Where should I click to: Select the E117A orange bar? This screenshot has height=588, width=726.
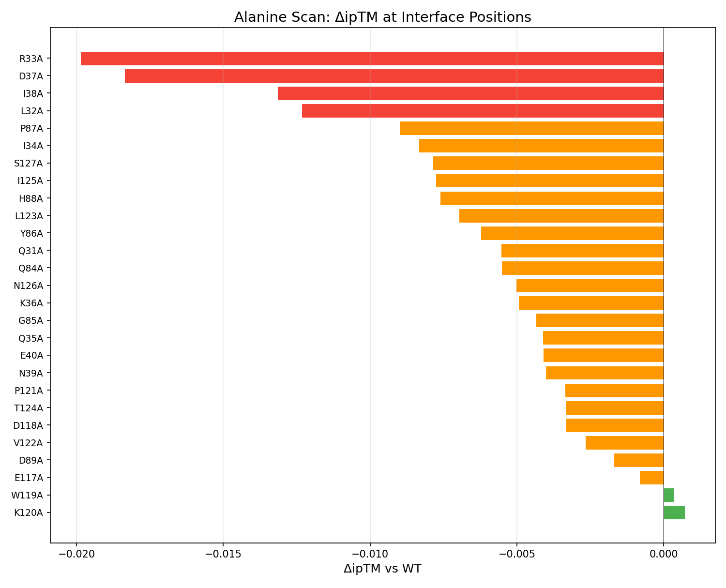click(651, 478)
